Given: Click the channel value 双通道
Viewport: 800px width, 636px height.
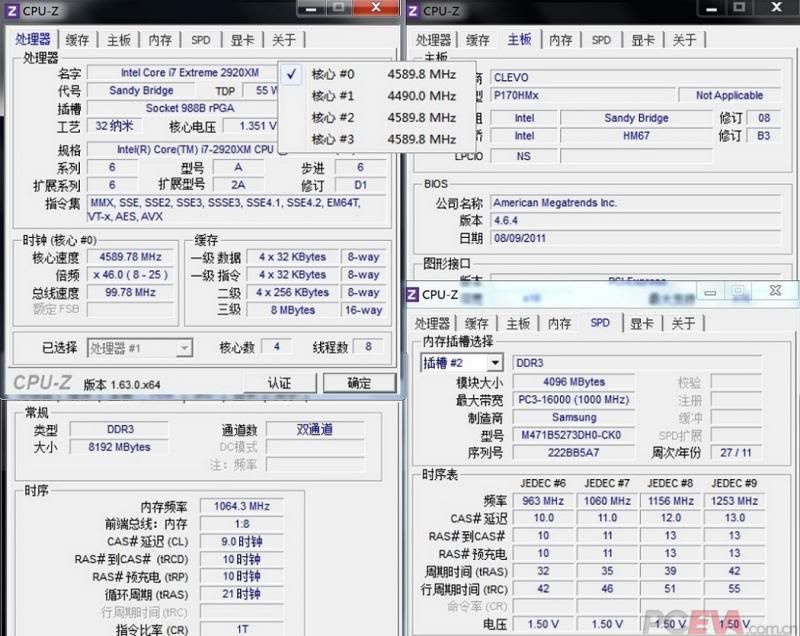Looking at the screenshot, I should [x=315, y=429].
